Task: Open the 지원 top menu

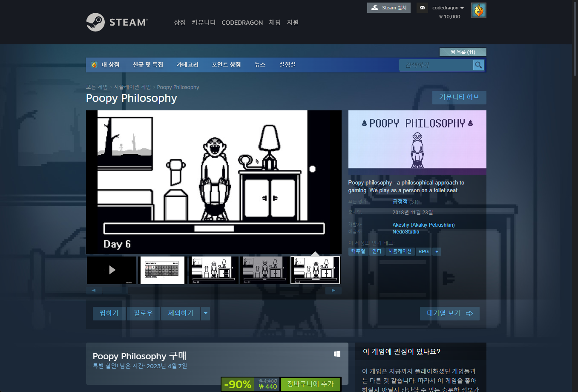Action: pos(293,23)
